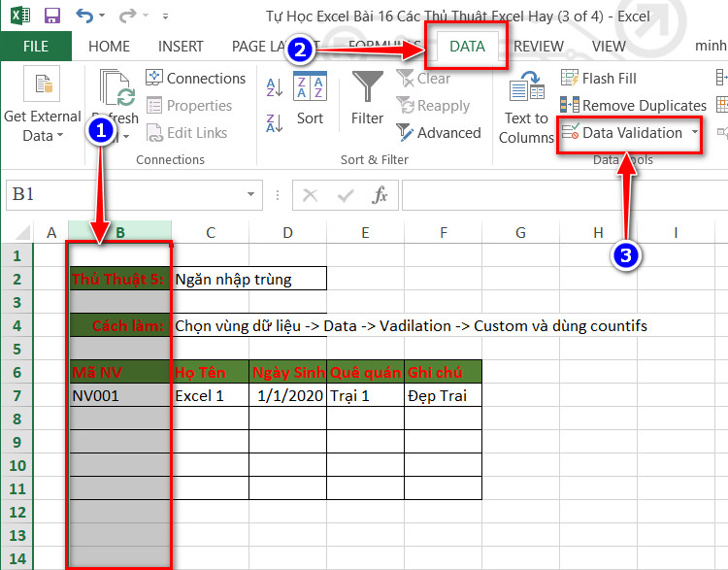The width and height of the screenshot is (728, 570).
Task: Click the Cách làm label cell
Action: click(x=119, y=325)
